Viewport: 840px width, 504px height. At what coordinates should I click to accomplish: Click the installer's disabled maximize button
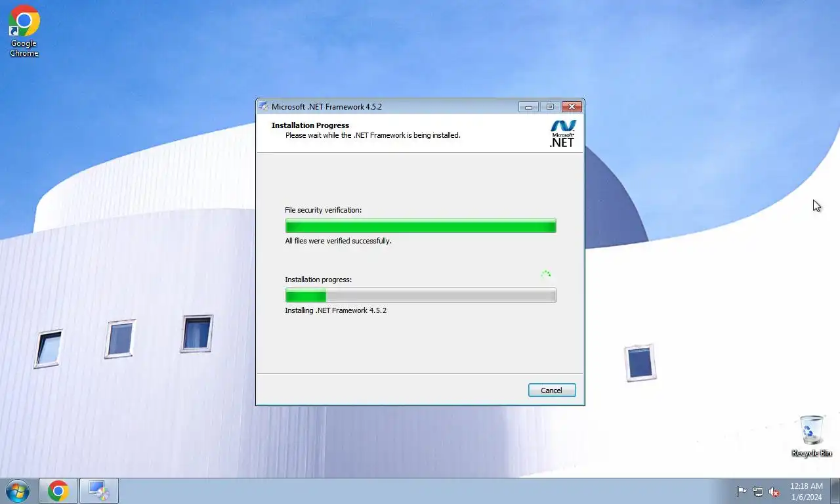550,106
